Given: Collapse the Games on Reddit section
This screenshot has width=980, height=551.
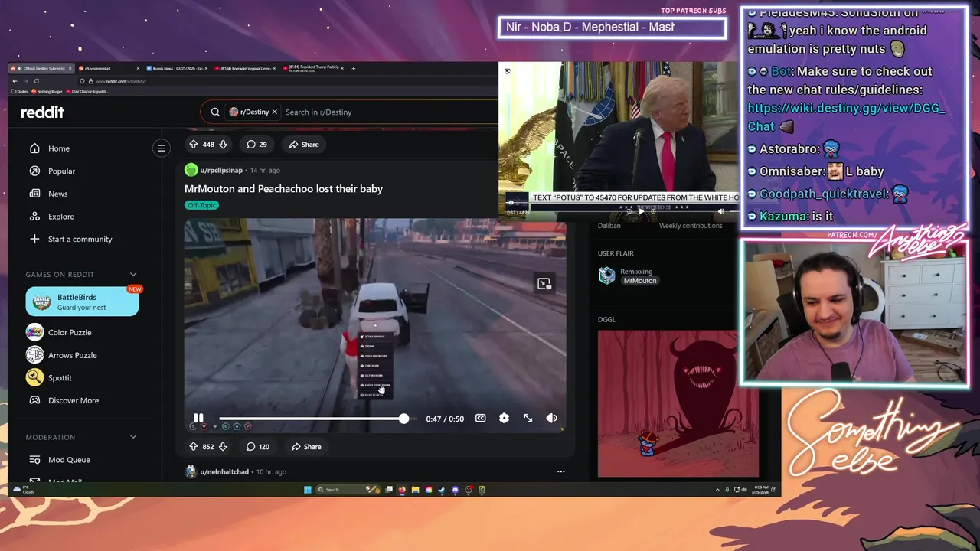Looking at the screenshot, I should point(133,274).
